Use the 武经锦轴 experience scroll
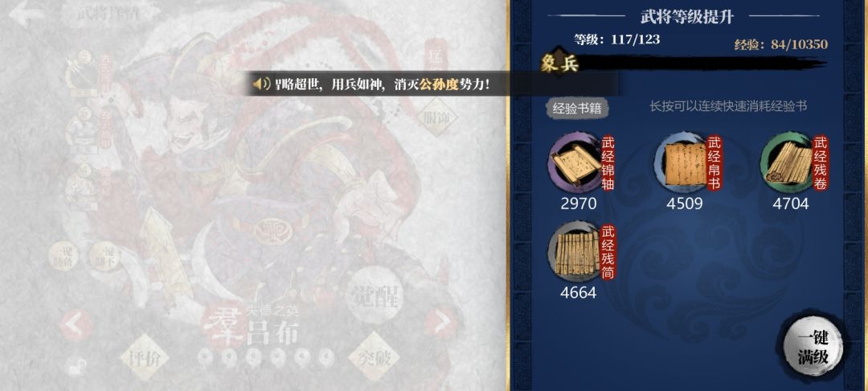The width and height of the screenshot is (868, 391). (575, 163)
